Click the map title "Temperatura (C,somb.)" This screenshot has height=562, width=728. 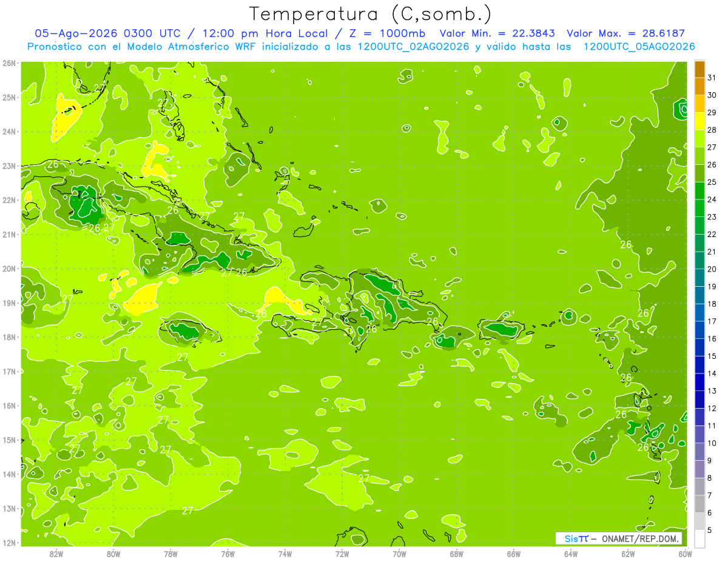pyautogui.click(x=371, y=14)
